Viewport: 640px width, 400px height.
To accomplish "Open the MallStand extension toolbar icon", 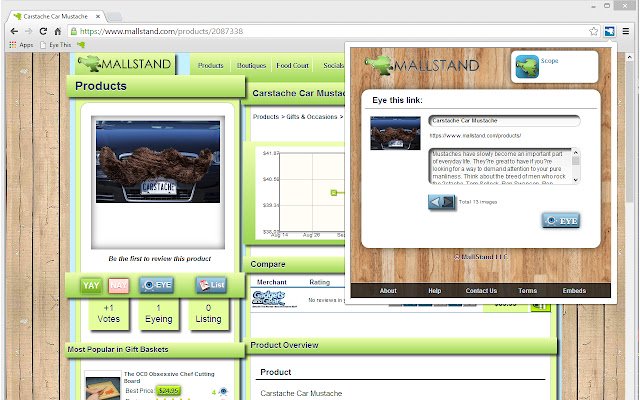I will point(609,31).
